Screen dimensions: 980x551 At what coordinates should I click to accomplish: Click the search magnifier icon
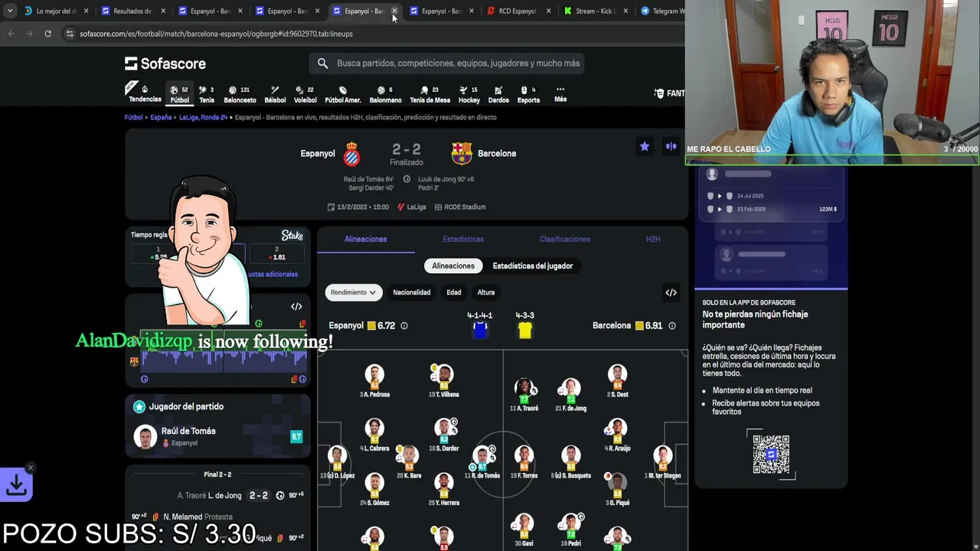322,64
